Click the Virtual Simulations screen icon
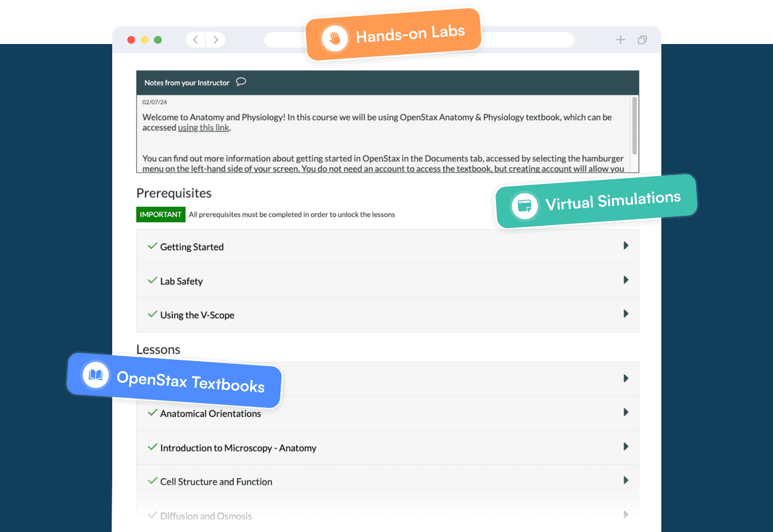The height and width of the screenshot is (532, 773). click(x=524, y=206)
